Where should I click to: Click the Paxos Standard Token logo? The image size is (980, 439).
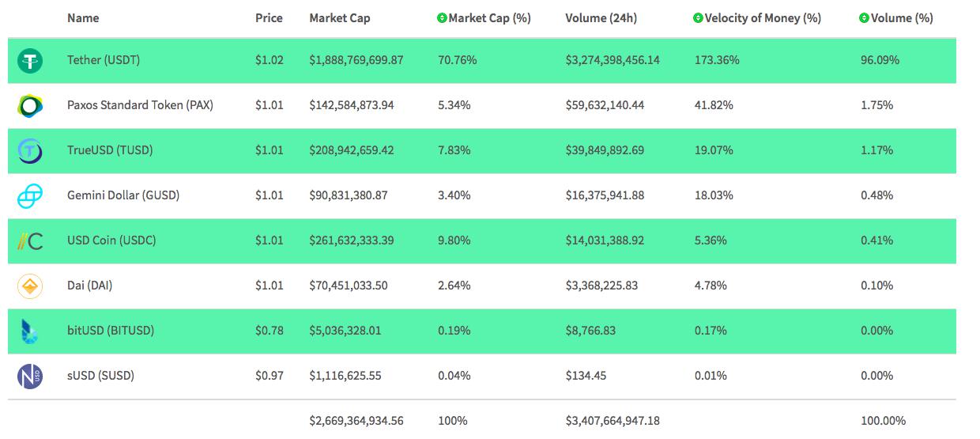(30, 105)
